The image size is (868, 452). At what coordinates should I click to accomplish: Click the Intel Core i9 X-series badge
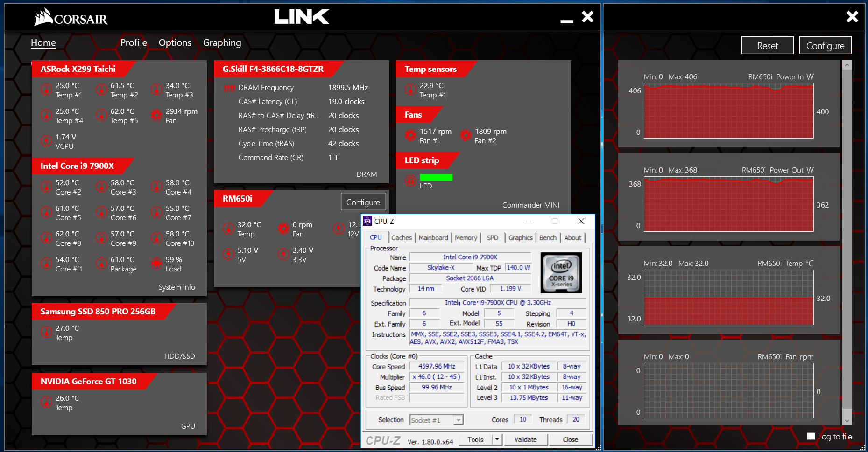(561, 272)
